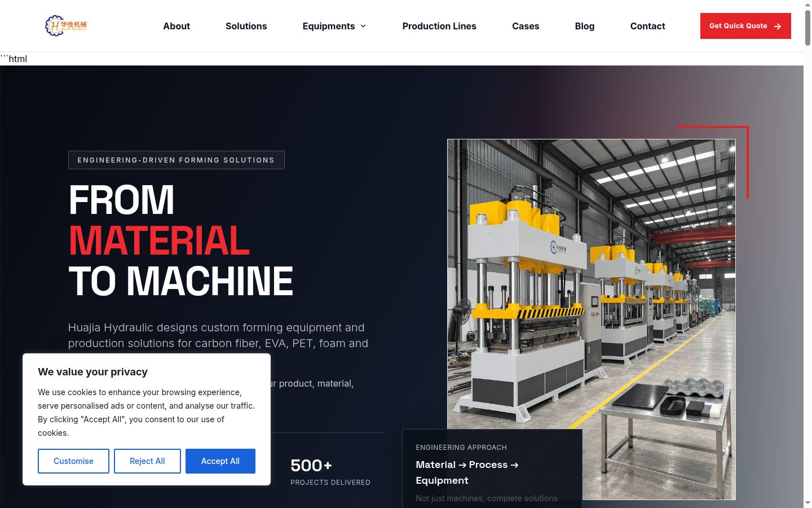Screen dimensions: 812x508
Task: Click 'Not just machines, complete solutions' text
Action: [487, 498]
